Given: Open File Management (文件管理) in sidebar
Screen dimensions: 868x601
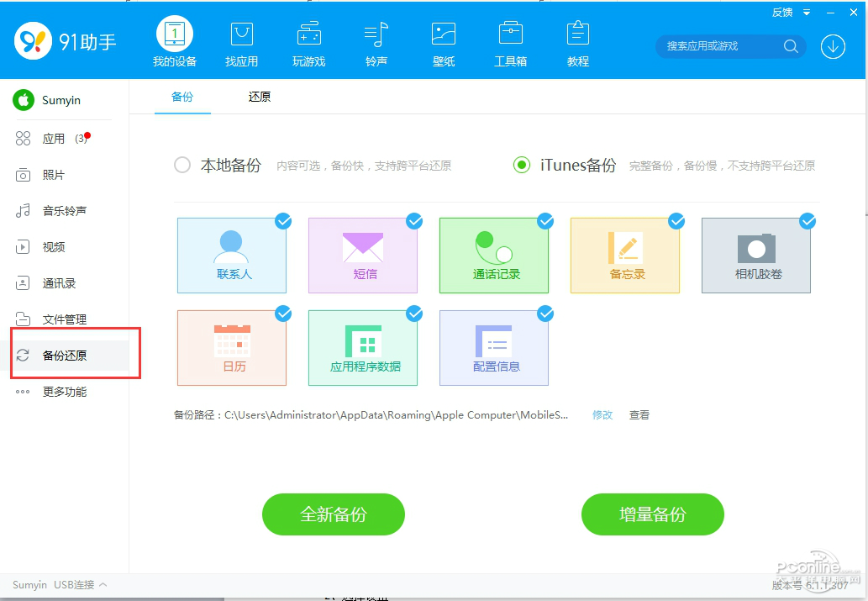Looking at the screenshot, I should tap(65, 319).
